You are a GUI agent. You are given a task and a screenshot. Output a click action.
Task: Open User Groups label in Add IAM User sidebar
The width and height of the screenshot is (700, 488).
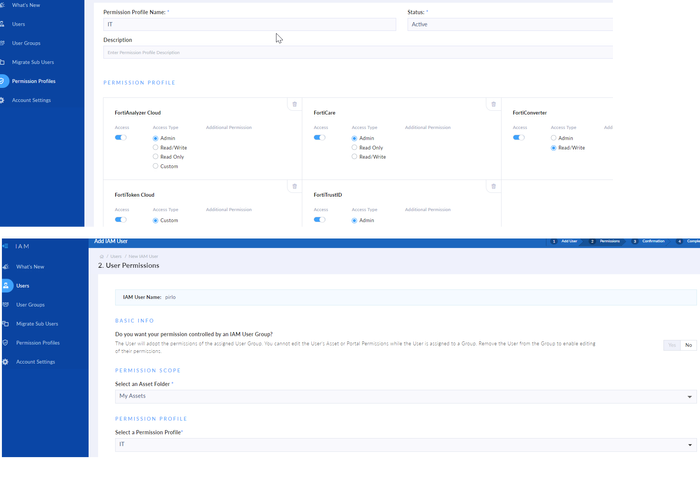(30, 304)
